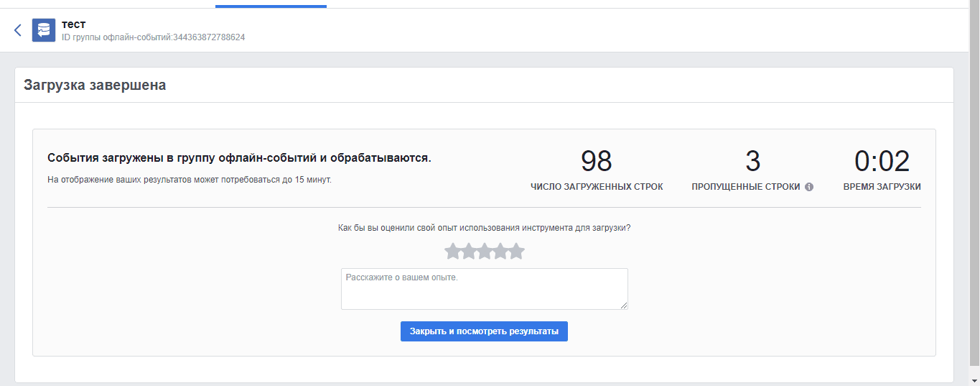
Task: Click the uploaded rows count 98
Action: (x=597, y=162)
